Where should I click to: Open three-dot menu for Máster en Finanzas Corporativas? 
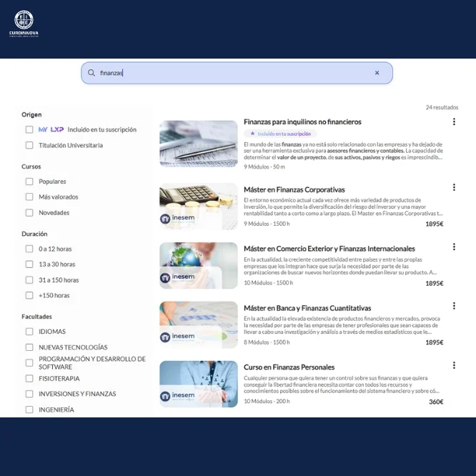pyautogui.click(x=454, y=187)
